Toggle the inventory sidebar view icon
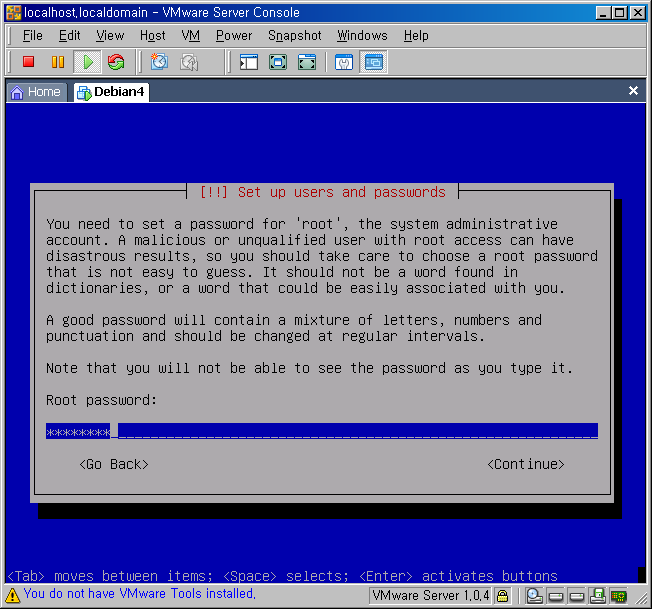 249,62
